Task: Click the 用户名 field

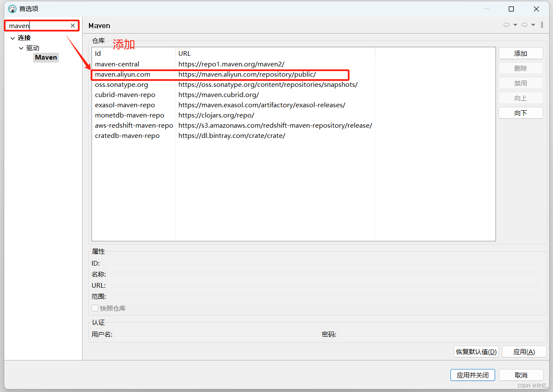Action: (x=218, y=334)
